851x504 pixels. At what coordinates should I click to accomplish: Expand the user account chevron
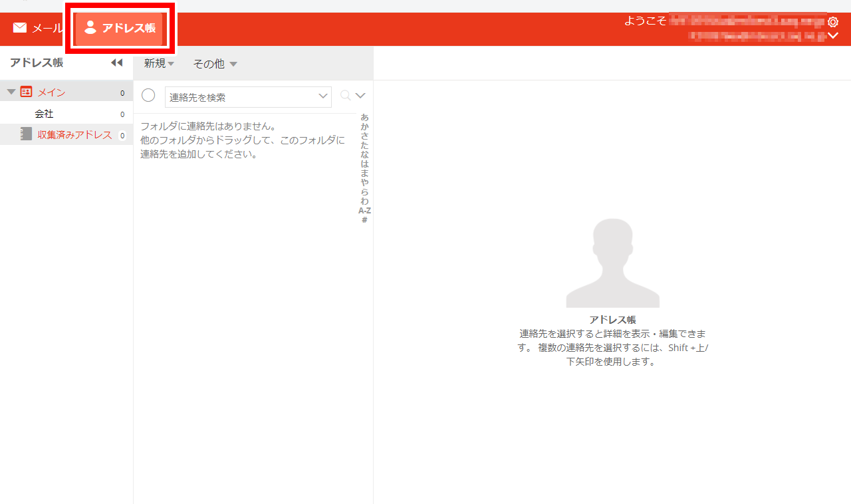833,35
